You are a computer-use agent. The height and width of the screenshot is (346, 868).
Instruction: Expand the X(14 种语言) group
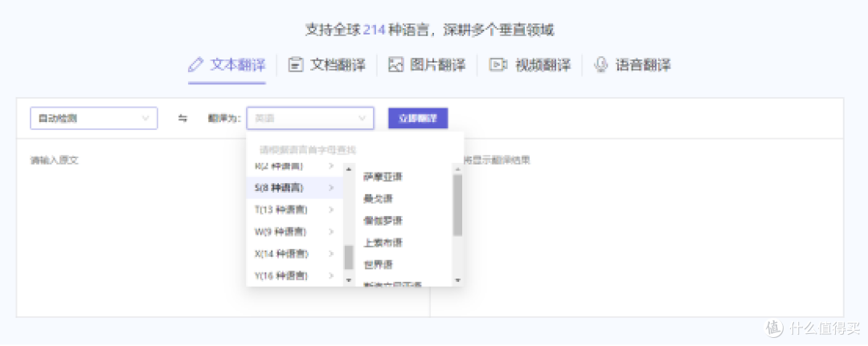pyautogui.click(x=294, y=254)
